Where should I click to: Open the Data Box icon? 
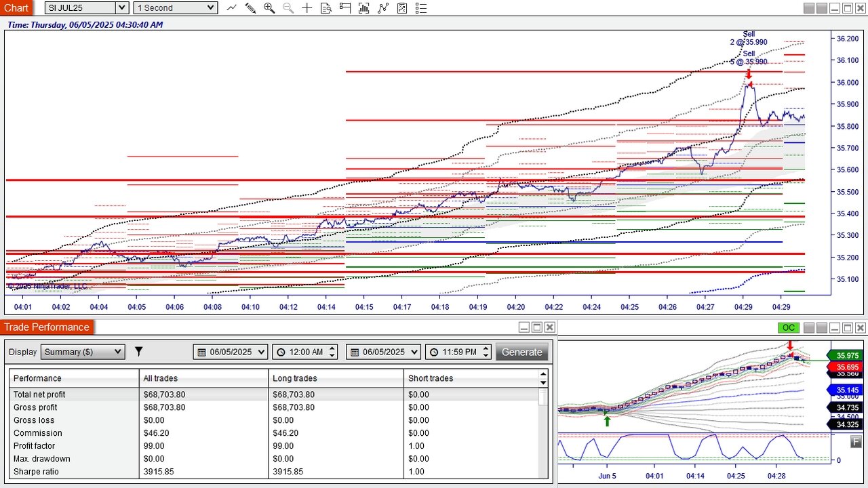326,8
